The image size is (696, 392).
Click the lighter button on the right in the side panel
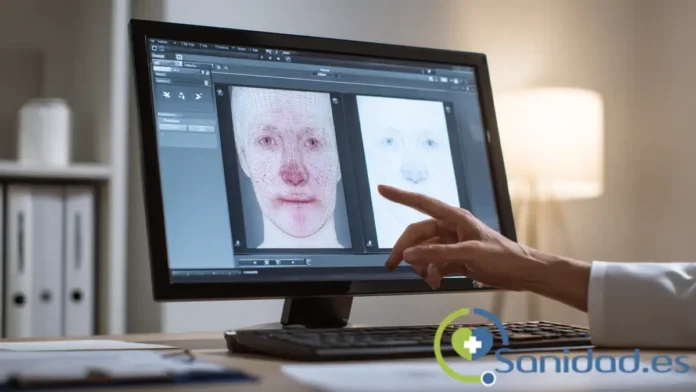coord(201,128)
